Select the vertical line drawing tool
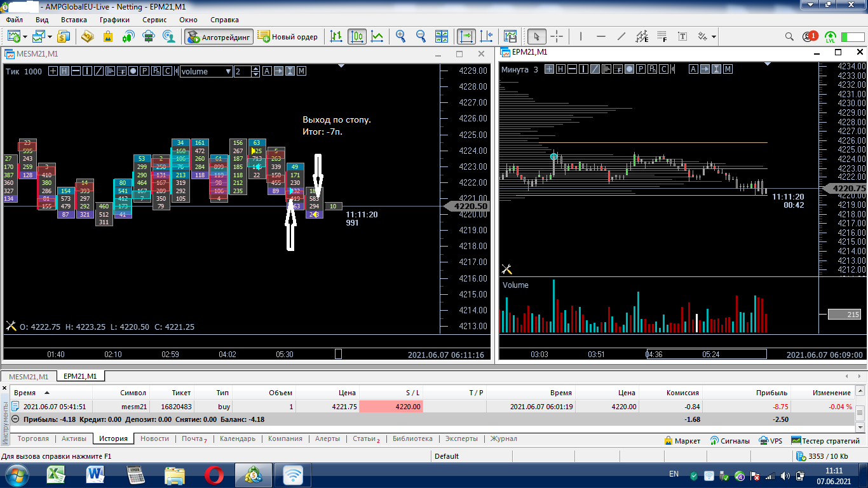Viewport: 868px width, 488px height. pyautogui.click(x=581, y=36)
